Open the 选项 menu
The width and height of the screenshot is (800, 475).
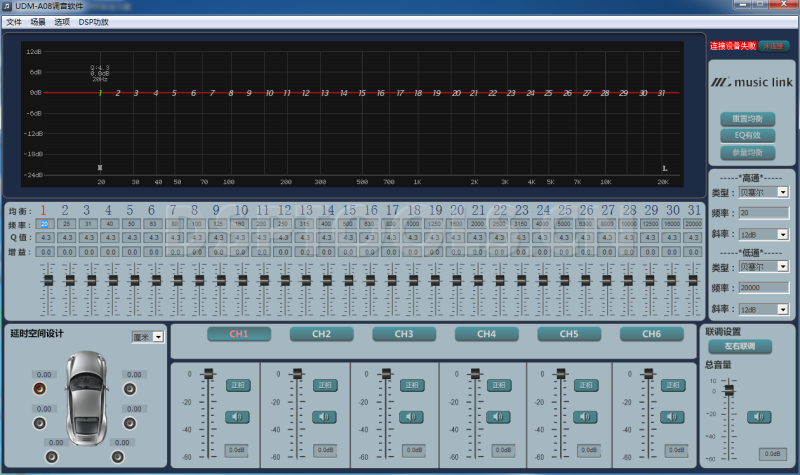(62, 22)
